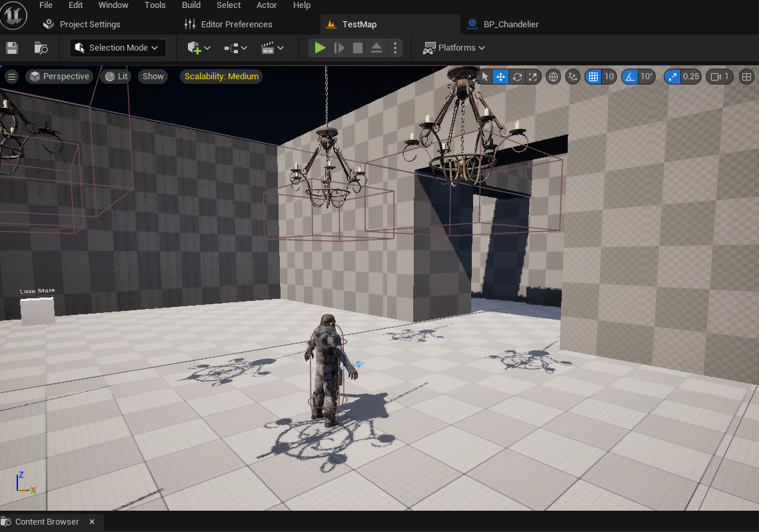Click the camera speed setting
The image size is (759, 532).
(x=719, y=77)
